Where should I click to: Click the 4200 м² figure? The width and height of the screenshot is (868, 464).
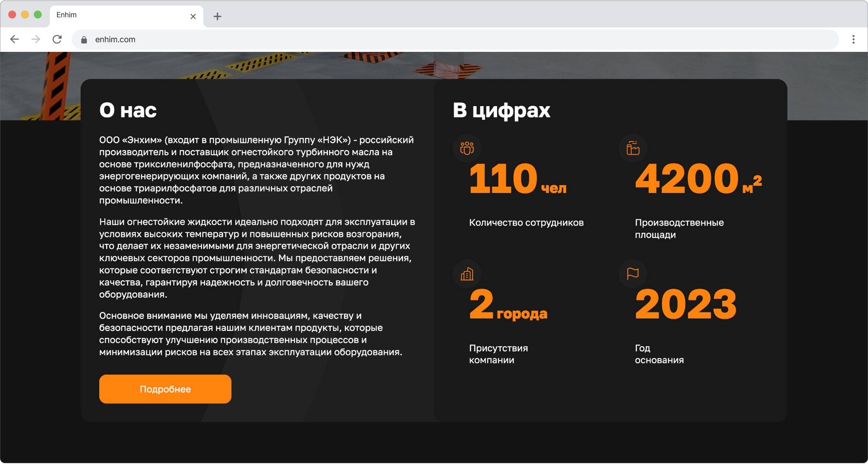coord(699,179)
